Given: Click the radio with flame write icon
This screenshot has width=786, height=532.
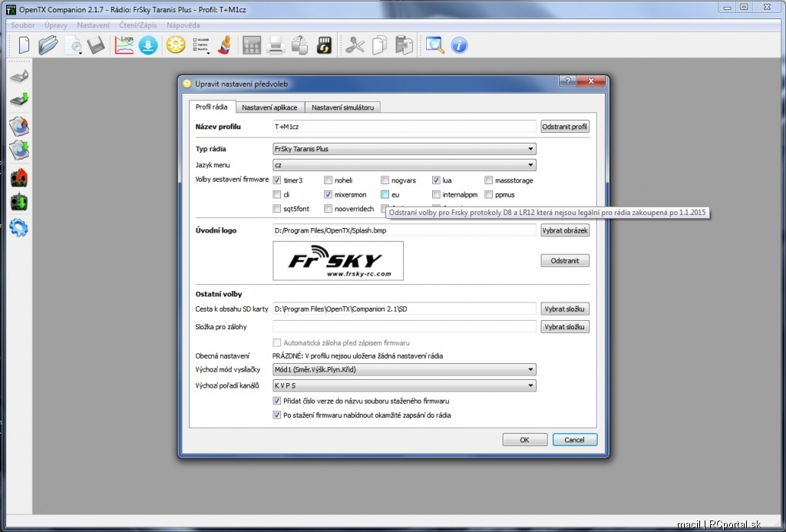Looking at the screenshot, I should tap(19, 178).
